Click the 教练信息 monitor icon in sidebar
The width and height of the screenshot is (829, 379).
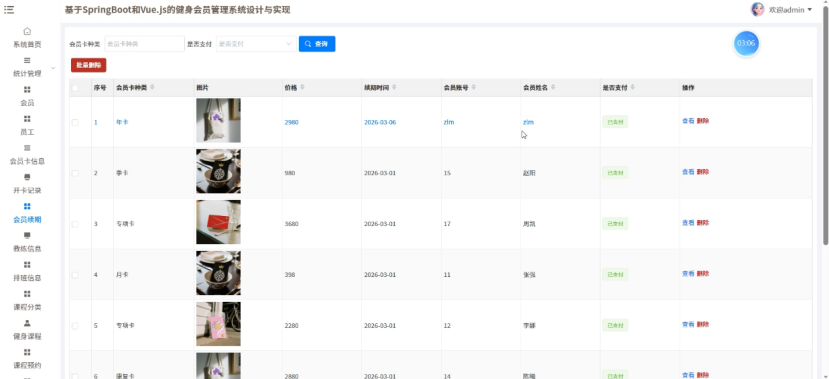click(x=27, y=235)
